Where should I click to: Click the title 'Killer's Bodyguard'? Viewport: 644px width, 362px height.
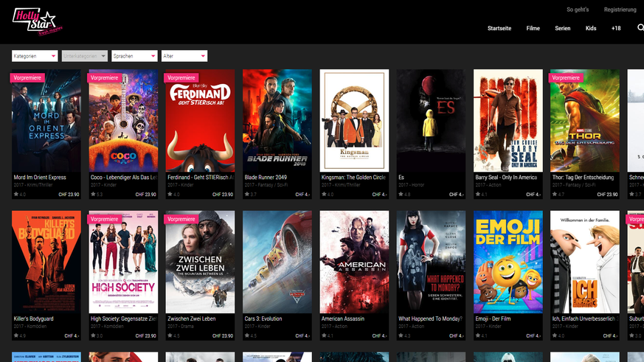pyautogui.click(x=34, y=319)
